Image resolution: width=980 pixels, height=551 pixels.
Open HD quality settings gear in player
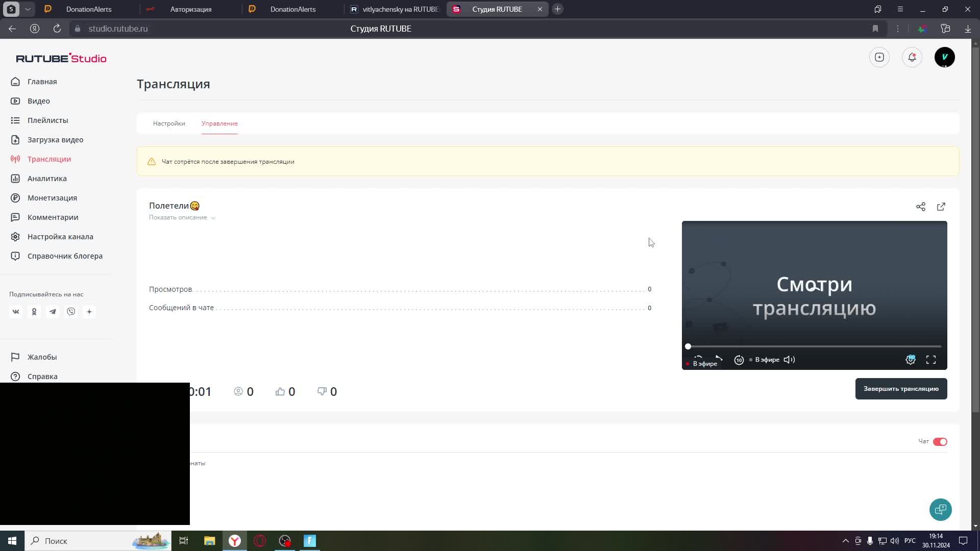(910, 360)
